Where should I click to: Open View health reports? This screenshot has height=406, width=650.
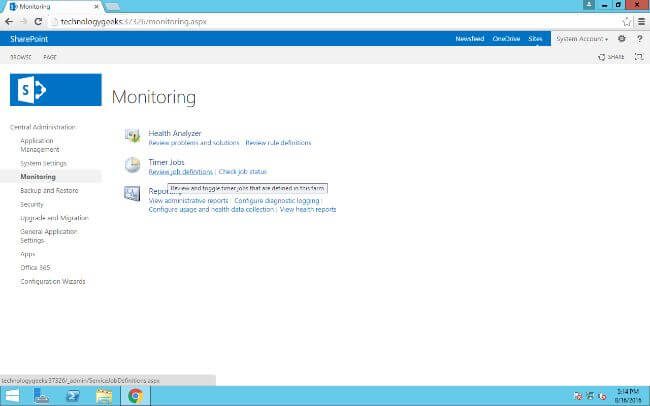[308, 210]
